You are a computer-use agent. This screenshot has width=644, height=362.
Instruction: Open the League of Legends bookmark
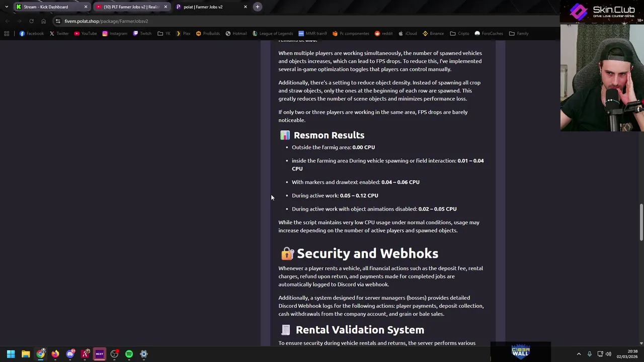coord(272,34)
